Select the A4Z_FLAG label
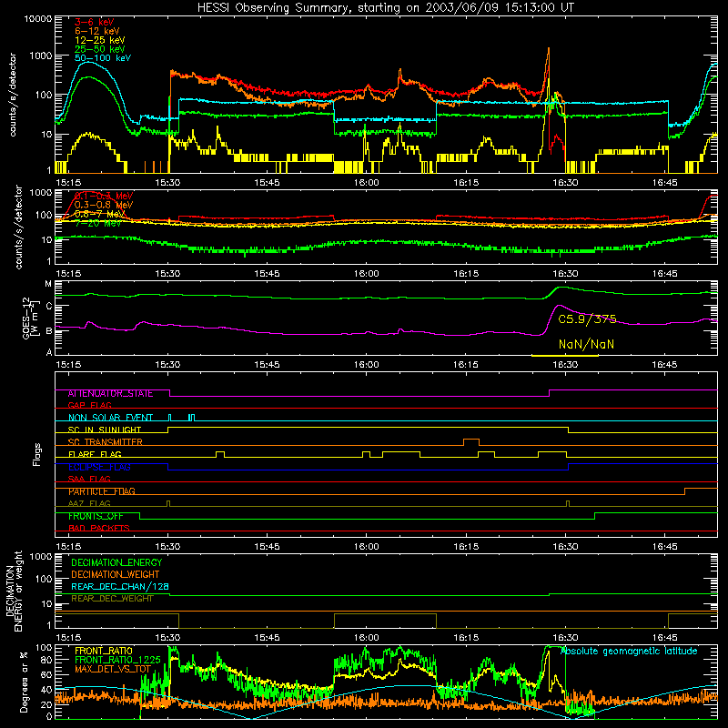Image resolution: width=728 pixels, height=728 pixels. click(x=89, y=504)
